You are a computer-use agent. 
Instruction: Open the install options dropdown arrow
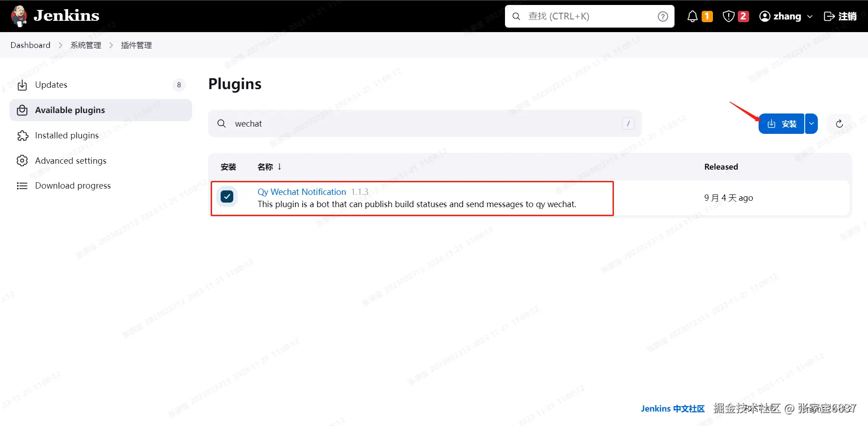811,124
